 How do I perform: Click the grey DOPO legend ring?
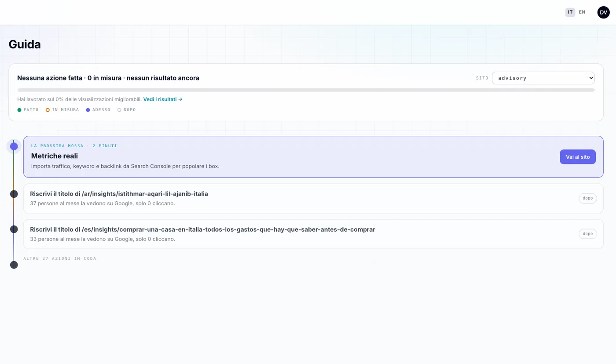pyautogui.click(x=119, y=110)
